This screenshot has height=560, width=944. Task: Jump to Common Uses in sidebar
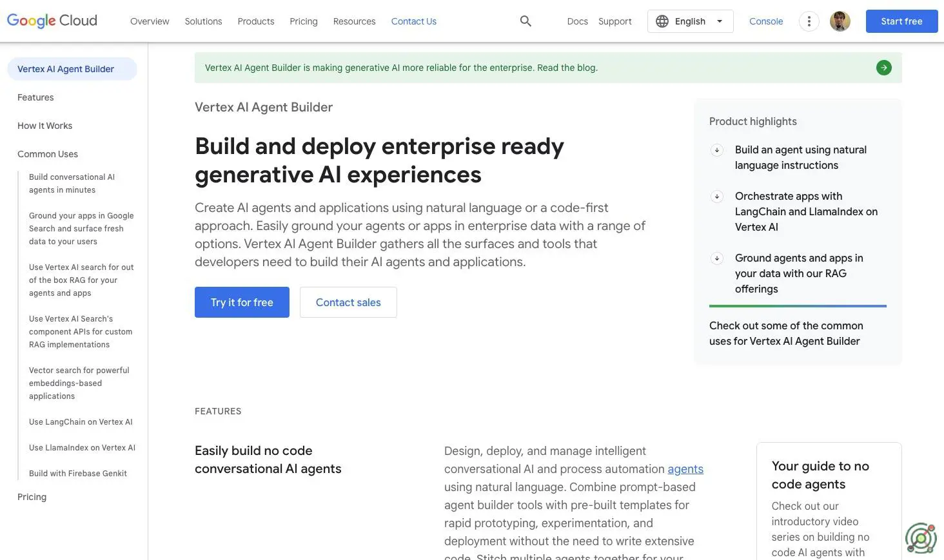48,154
